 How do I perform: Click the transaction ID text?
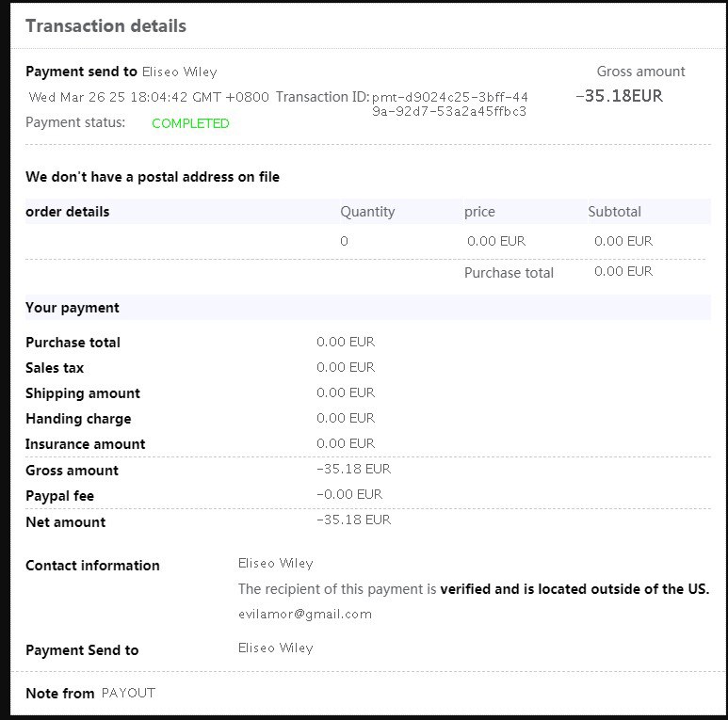449,104
